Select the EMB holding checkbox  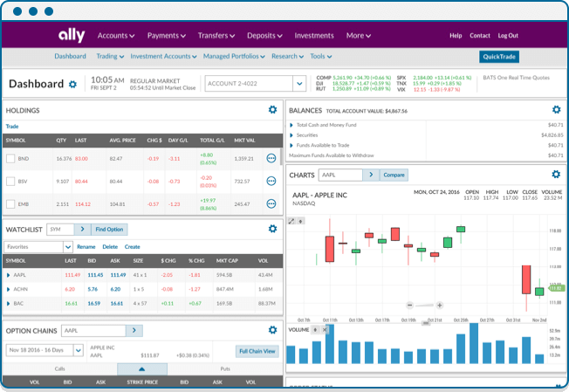[x=10, y=204]
